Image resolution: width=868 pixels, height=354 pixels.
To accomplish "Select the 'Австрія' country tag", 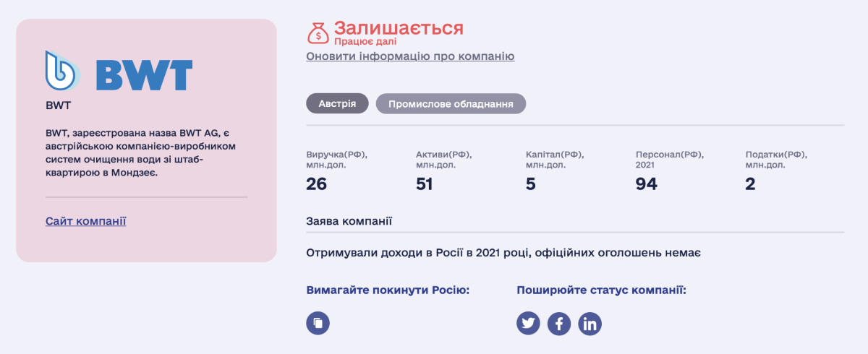I will click(337, 104).
